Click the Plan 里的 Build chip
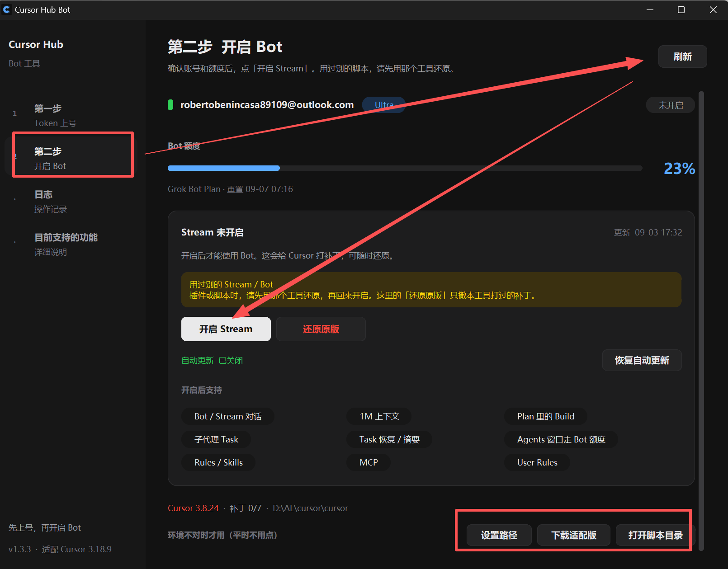This screenshot has height=569, width=728. [x=546, y=416]
